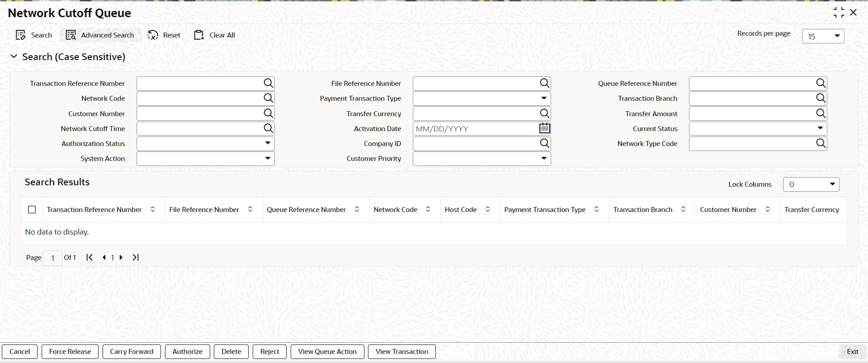Go to next page of results
Screen dimensions: 868x363
point(121,257)
